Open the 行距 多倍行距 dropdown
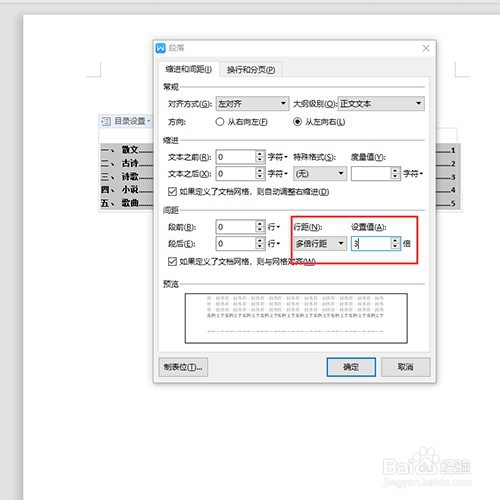 click(320, 243)
